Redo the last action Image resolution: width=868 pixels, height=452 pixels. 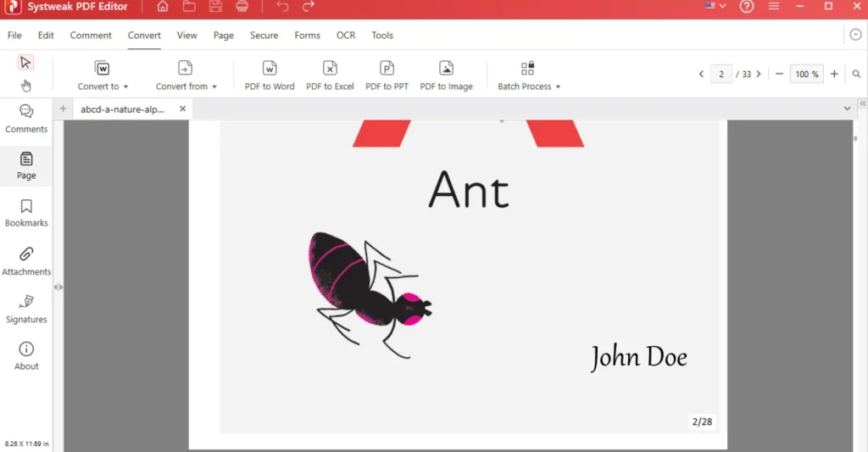309,7
